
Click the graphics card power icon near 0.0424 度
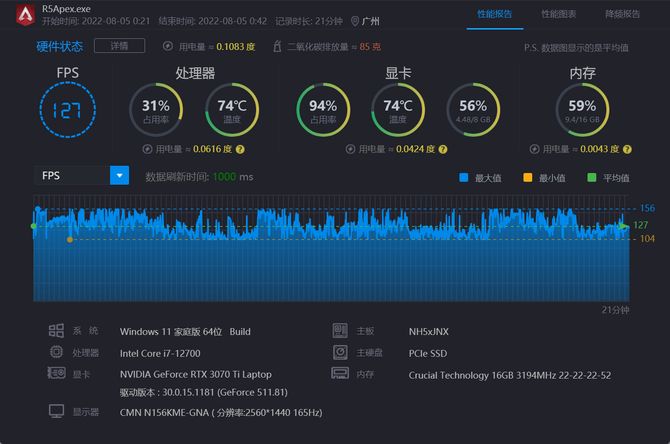pyautogui.click(x=350, y=149)
